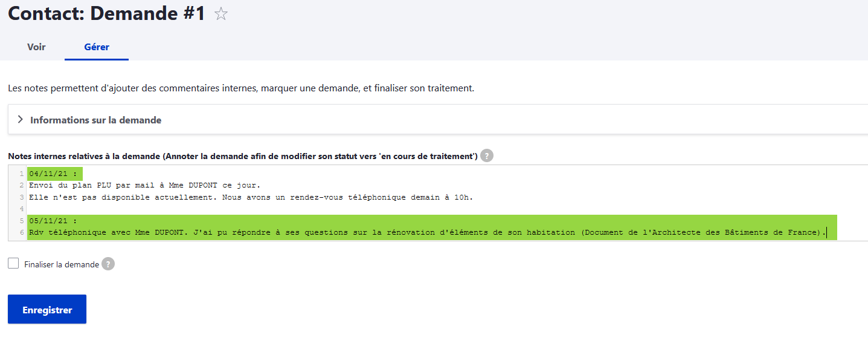Star the Contact: Demande #1 page as favorite
The image size is (868, 349).
coord(221,15)
